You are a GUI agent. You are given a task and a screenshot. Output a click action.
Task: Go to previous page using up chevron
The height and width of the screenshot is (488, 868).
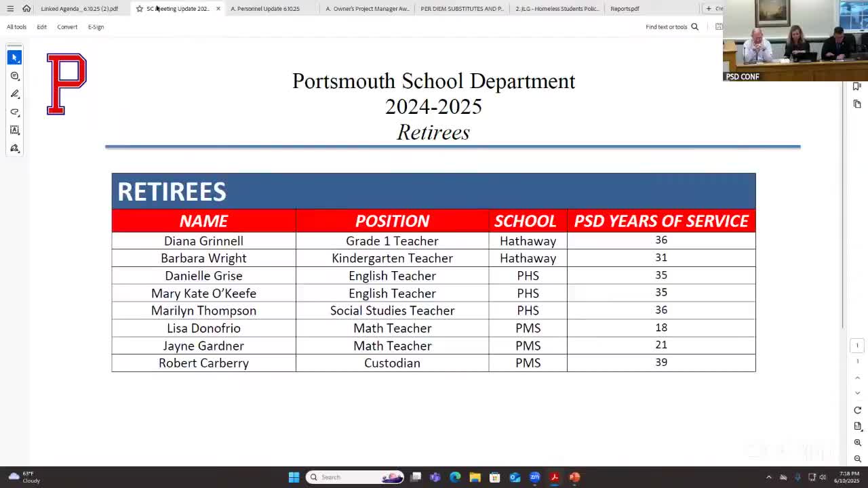coord(857,378)
